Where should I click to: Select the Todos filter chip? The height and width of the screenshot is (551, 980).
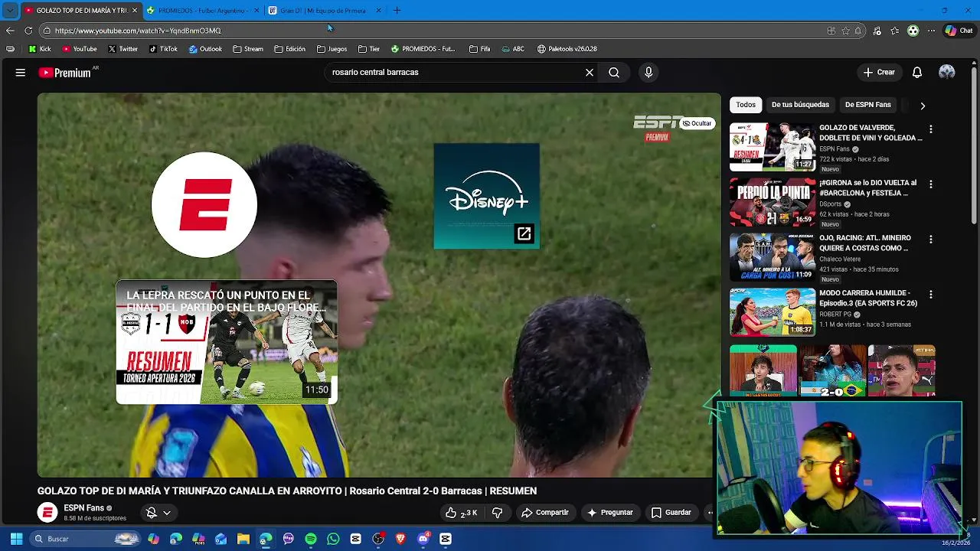click(746, 105)
